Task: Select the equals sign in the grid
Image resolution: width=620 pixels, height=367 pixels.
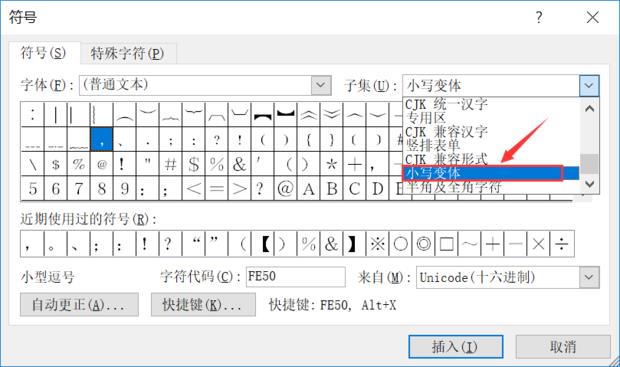Action: click(216, 189)
